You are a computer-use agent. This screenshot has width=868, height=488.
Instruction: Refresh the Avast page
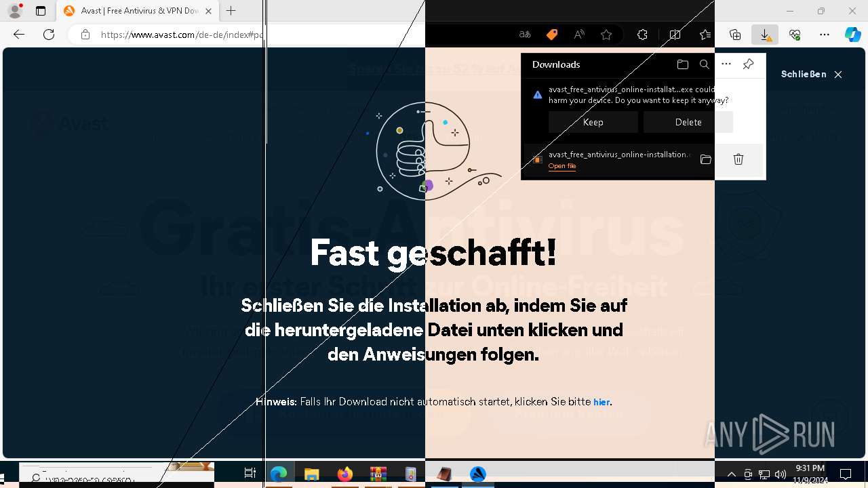tap(49, 35)
